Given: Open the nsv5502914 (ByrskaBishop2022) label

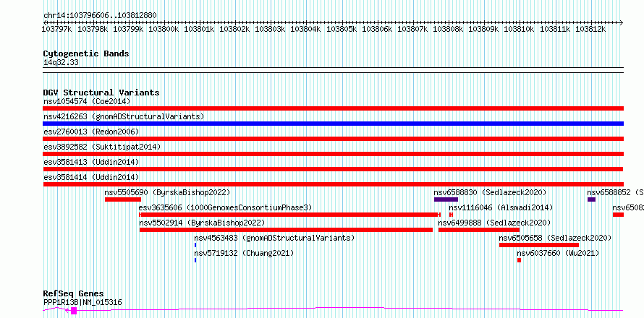Looking at the screenshot, I should tap(202, 223).
